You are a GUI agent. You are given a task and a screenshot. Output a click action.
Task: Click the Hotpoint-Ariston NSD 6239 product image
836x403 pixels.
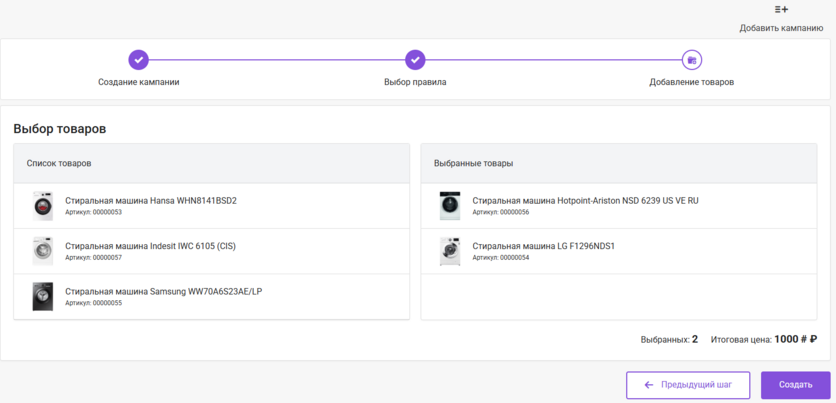click(x=450, y=206)
